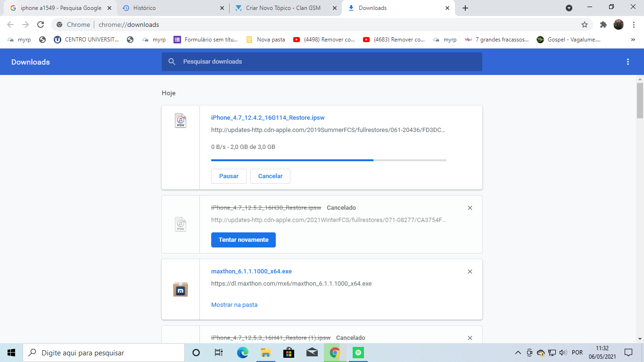644x362 pixels.
Task: Open the 7 grandes fracassos bookmark
Action: [x=497, y=40]
